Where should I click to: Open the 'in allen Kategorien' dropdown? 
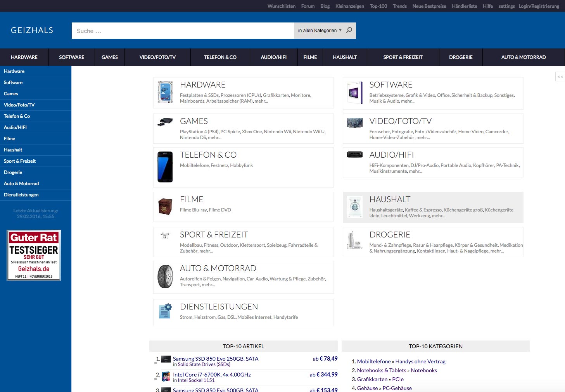pos(320,31)
